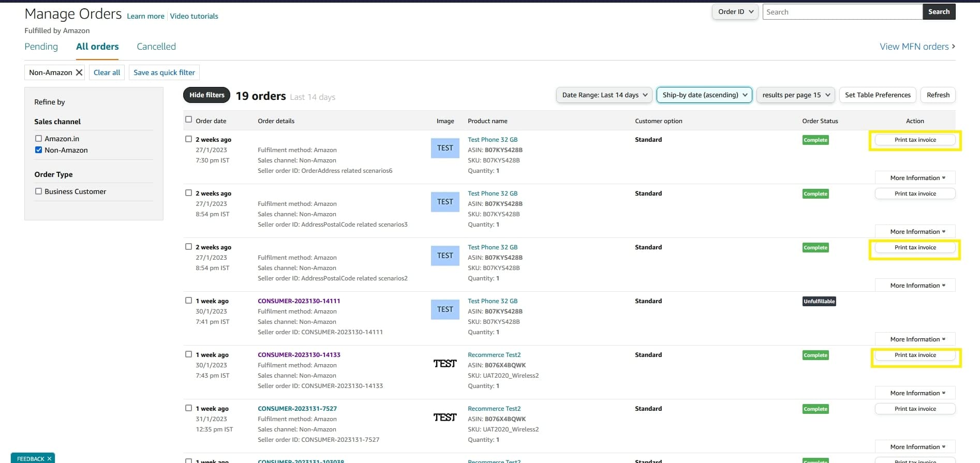Open the Date Range Last 14 days dropdown
980x463 pixels.
604,95
